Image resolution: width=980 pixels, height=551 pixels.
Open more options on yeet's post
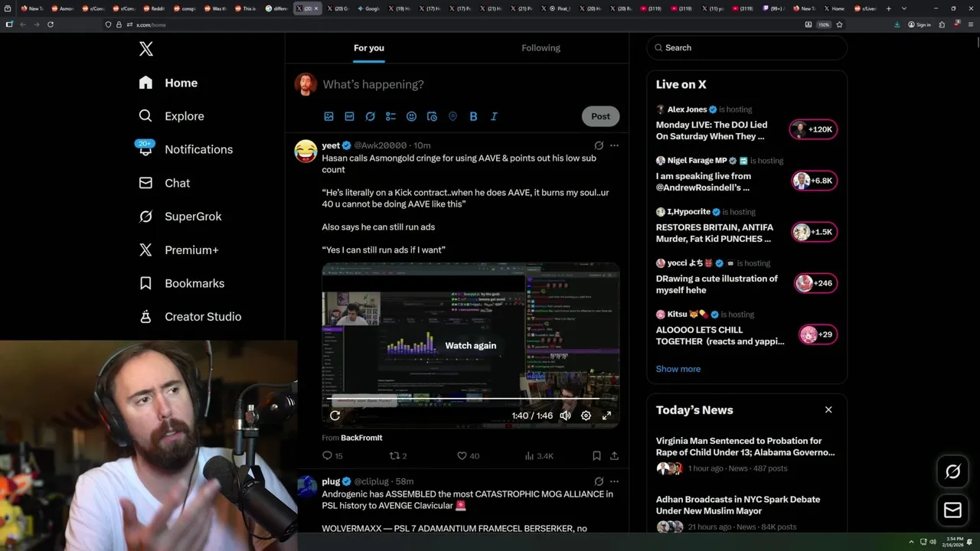614,145
